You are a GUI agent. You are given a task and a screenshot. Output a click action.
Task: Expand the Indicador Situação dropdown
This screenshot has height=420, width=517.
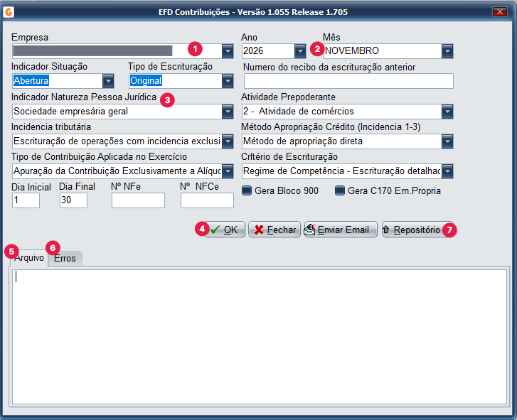(x=108, y=81)
